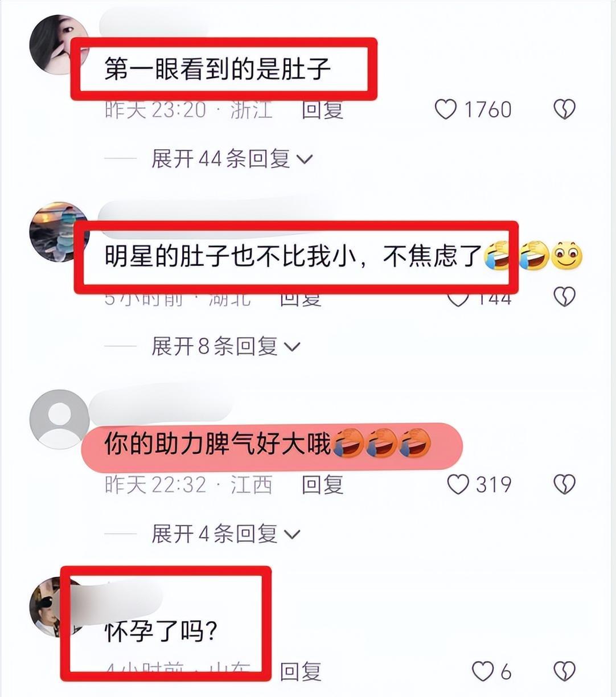Expand 展开44条回复 replies
The height and width of the screenshot is (697, 616).
[232, 159]
